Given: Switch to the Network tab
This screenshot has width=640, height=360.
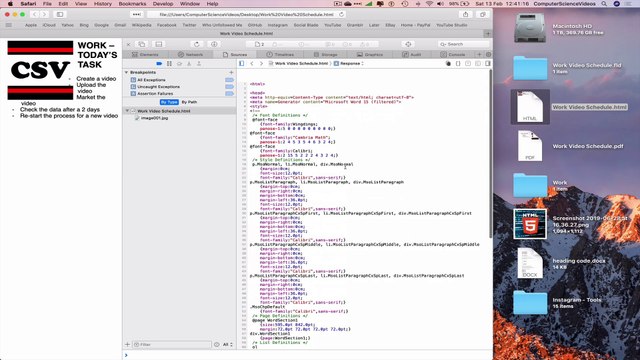Looking at the screenshot, I should (191, 54).
